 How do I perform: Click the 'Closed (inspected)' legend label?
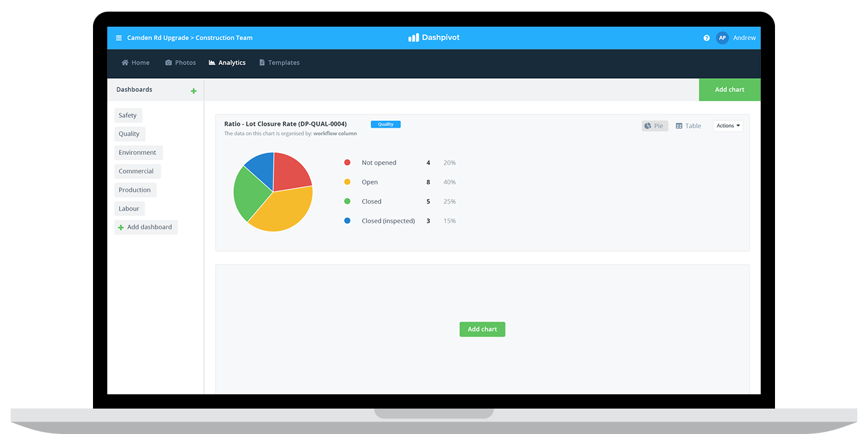click(x=388, y=221)
